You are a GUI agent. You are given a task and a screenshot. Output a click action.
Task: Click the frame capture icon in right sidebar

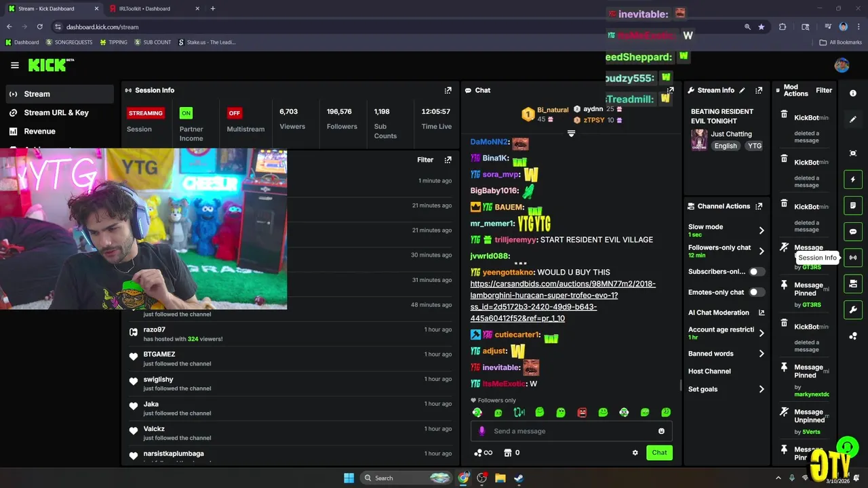click(853, 154)
